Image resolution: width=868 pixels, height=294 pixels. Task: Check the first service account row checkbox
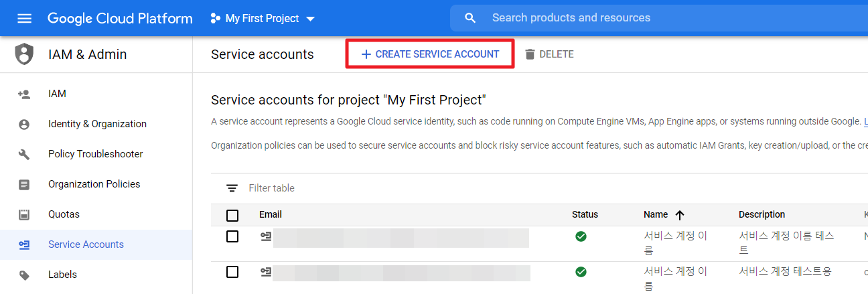[x=232, y=236]
